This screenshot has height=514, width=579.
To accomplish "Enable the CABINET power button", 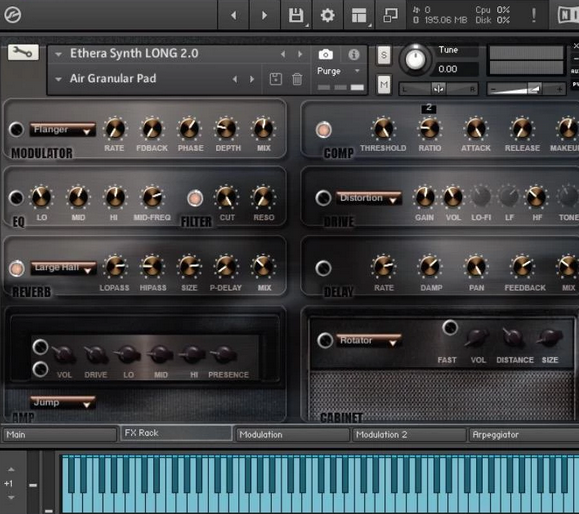I will tap(325, 340).
